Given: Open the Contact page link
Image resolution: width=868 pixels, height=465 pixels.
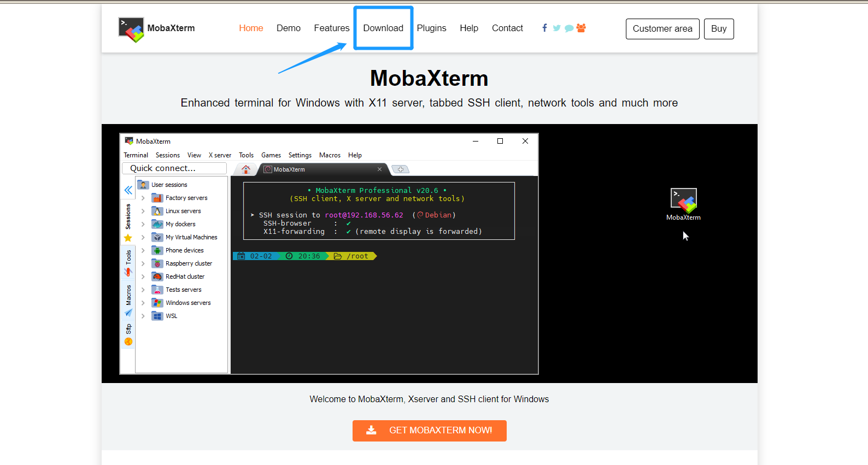Looking at the screenshot, I should [x=507, y=28].
